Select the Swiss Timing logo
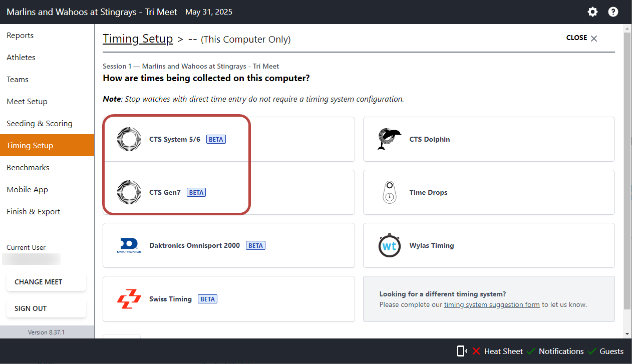The height and width of the screenshot is (364, 632). (129, 298)
